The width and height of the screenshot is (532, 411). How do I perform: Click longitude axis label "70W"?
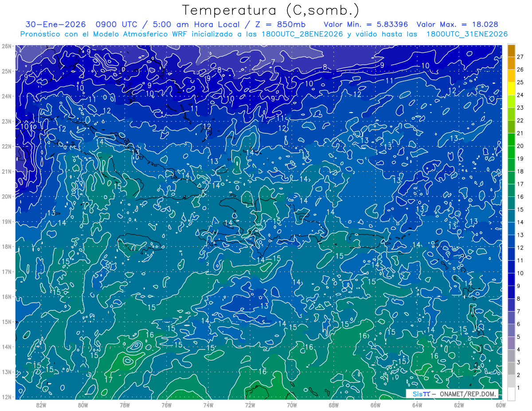pyautogui.click(x=292, y=405)
